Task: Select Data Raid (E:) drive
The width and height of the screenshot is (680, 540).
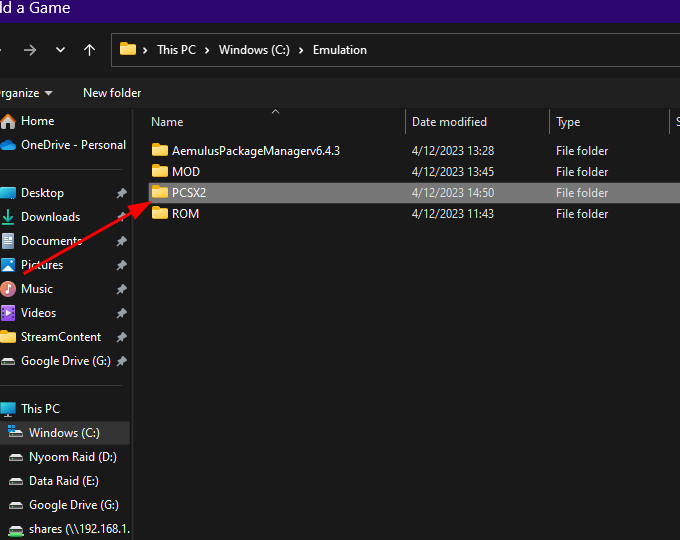Action: click(63, 481)
